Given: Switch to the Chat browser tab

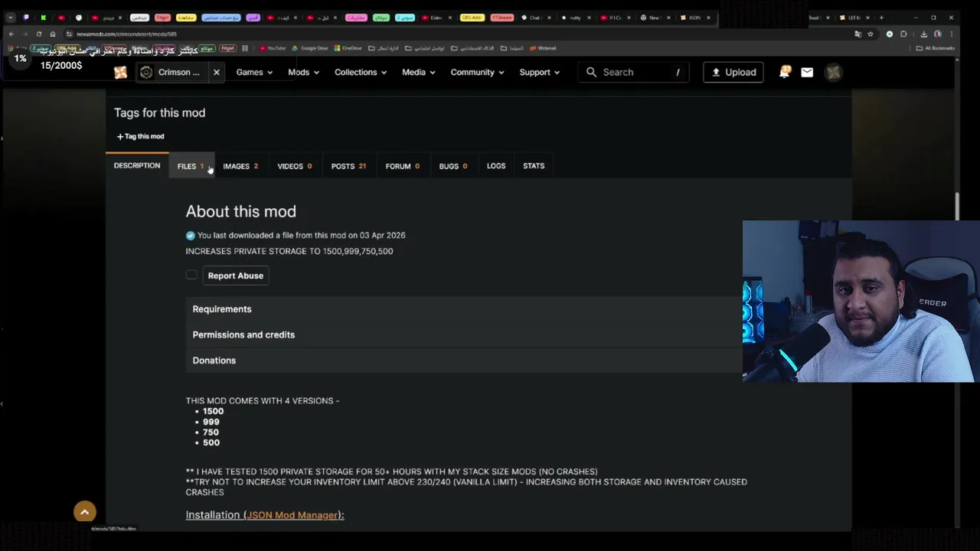Looking at the screenshot, I should (x=536, y=18).
